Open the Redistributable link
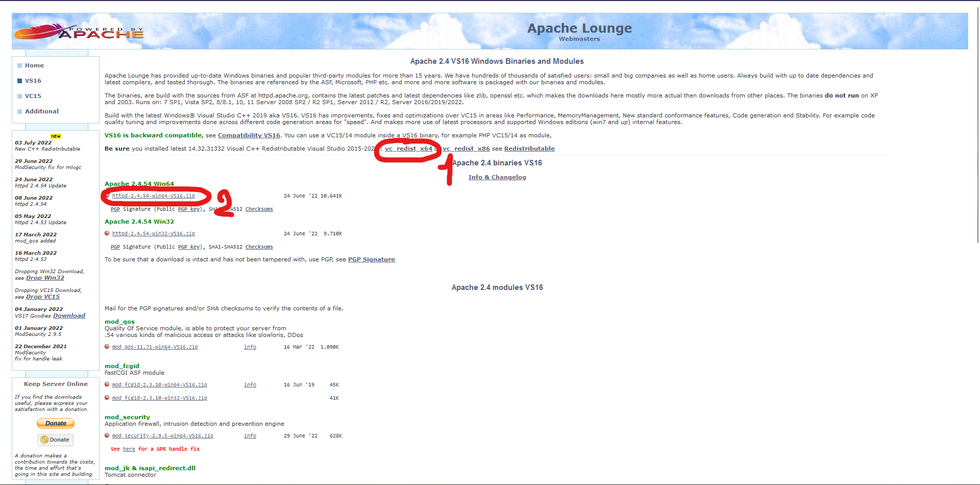The height and width of the screenshot is (485, 980). pyautogui.click(x=529, y=149)
